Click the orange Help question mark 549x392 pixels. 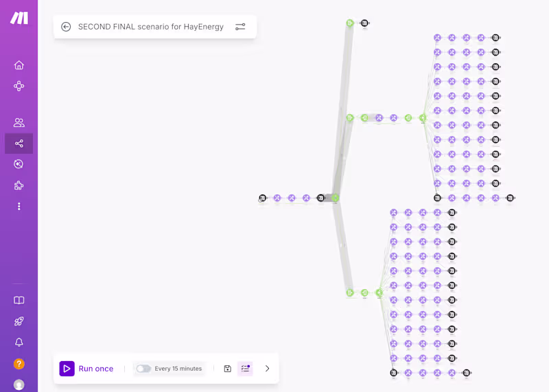click(19, 364)
